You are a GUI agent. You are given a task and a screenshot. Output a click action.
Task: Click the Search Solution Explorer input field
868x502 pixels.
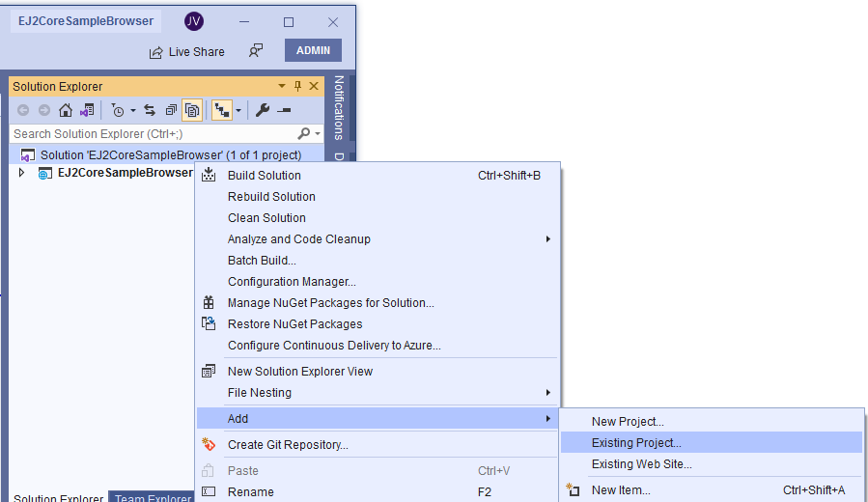tap(154, 134)
